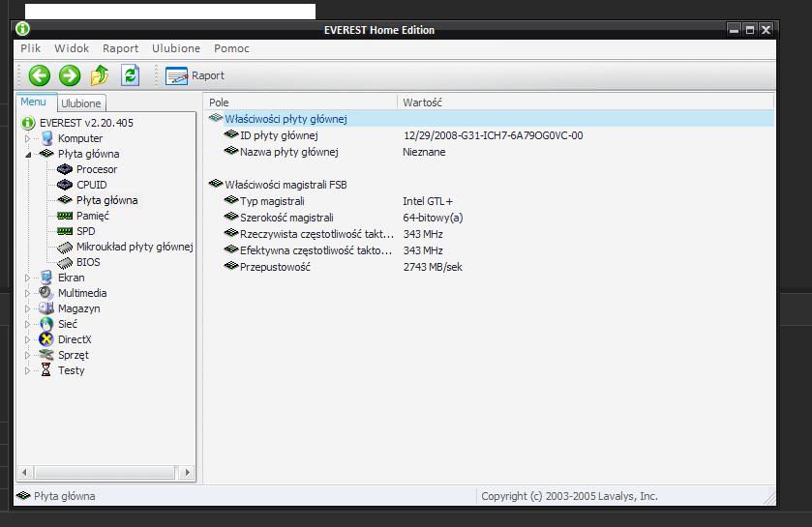Image resolution: width=812 pixels, height=527 pixels.
Task: Expand the Magazyn tree node
Action: click(27, 308)
